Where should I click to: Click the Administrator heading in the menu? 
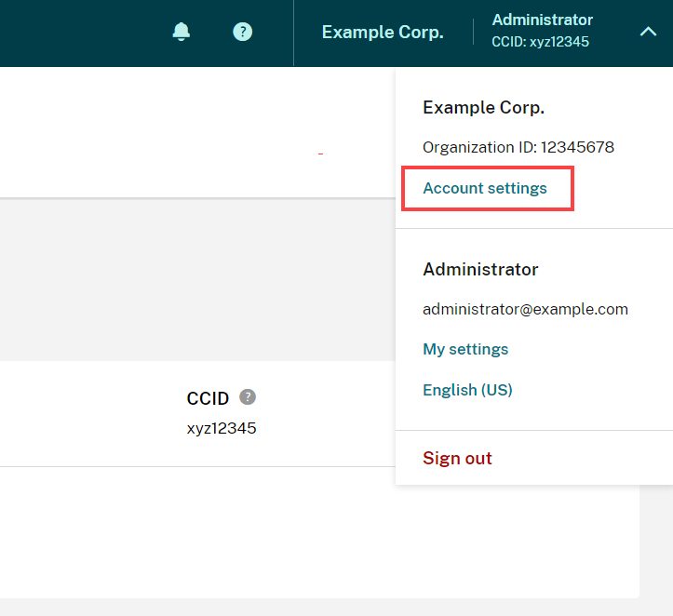pos(480,270)
